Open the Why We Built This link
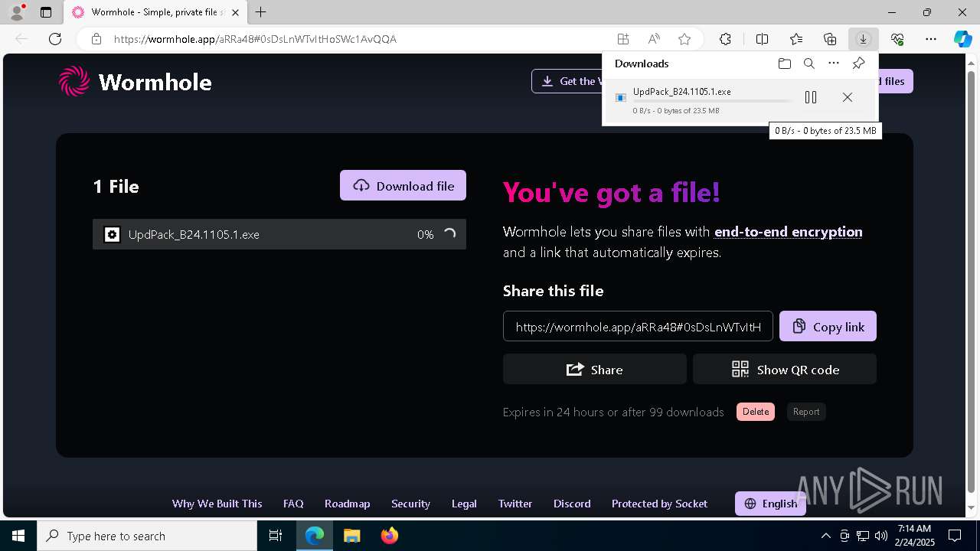This screenshot has height=551, width=980. click(x=217, y=504)
